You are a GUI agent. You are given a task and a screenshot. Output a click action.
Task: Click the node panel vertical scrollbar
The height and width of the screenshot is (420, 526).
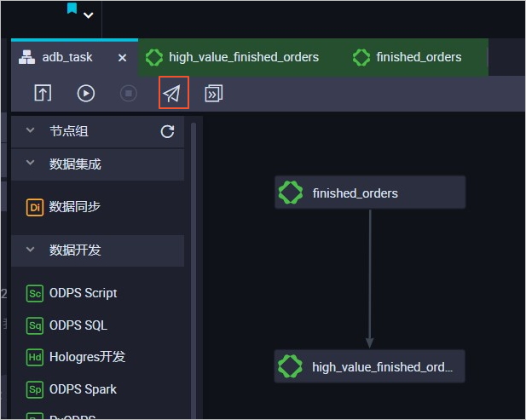click(194, 271)
